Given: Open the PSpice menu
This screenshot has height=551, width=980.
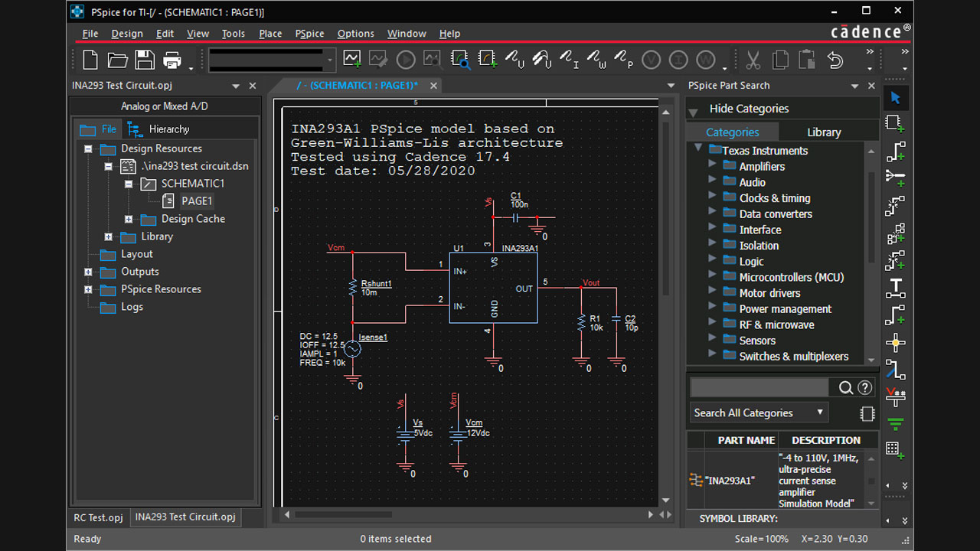Looking at the screenshot, I should tap(310, 34).
